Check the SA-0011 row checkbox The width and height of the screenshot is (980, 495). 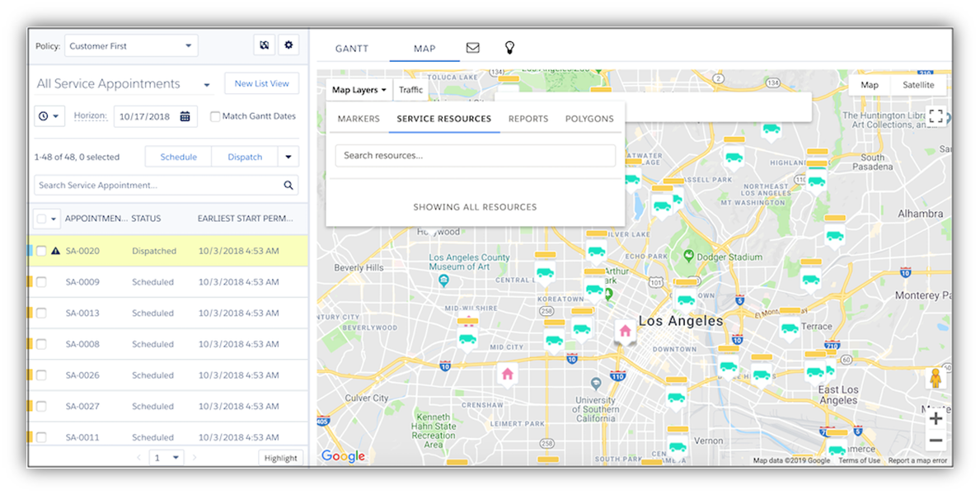click(41, 436)
